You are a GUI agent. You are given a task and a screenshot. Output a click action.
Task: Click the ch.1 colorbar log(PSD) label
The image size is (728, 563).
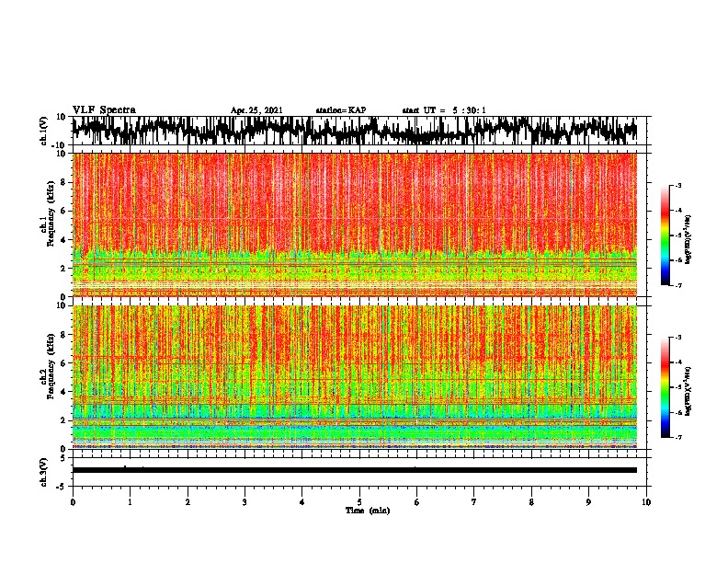[688, 239]
